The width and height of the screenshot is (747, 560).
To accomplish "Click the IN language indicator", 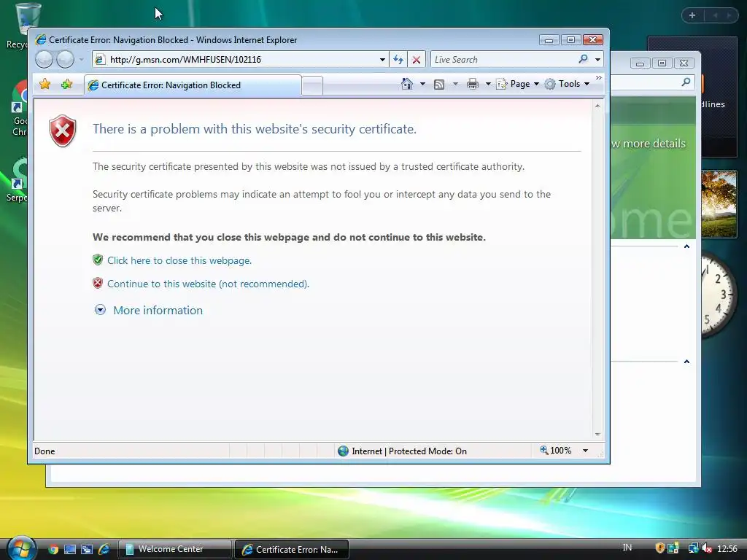I will (x=627, y=548).
